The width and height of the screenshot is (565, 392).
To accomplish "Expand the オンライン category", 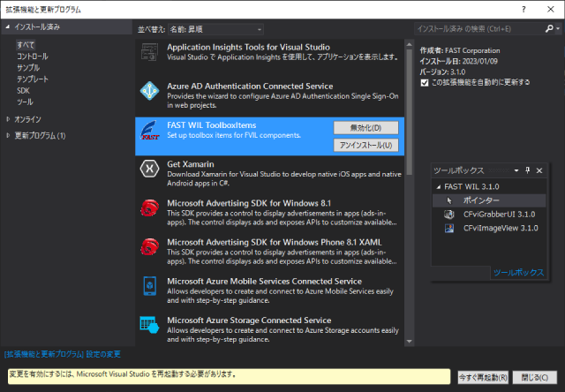I will click(x=8, y=119).
